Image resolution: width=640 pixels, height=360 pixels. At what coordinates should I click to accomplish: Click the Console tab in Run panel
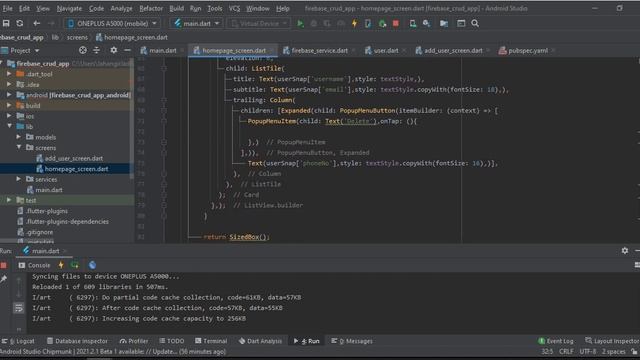34,265
